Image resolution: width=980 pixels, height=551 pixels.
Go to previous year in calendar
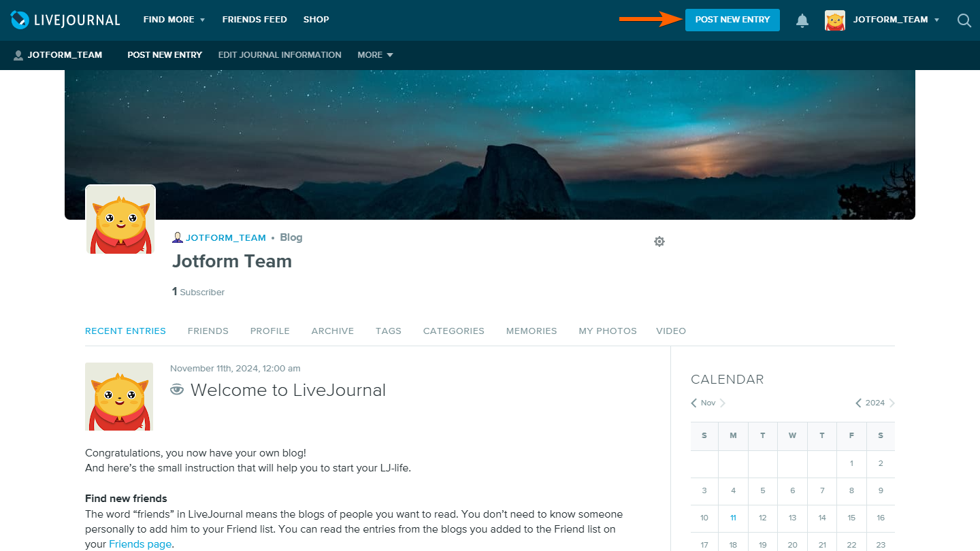click(x=859, y=403)
